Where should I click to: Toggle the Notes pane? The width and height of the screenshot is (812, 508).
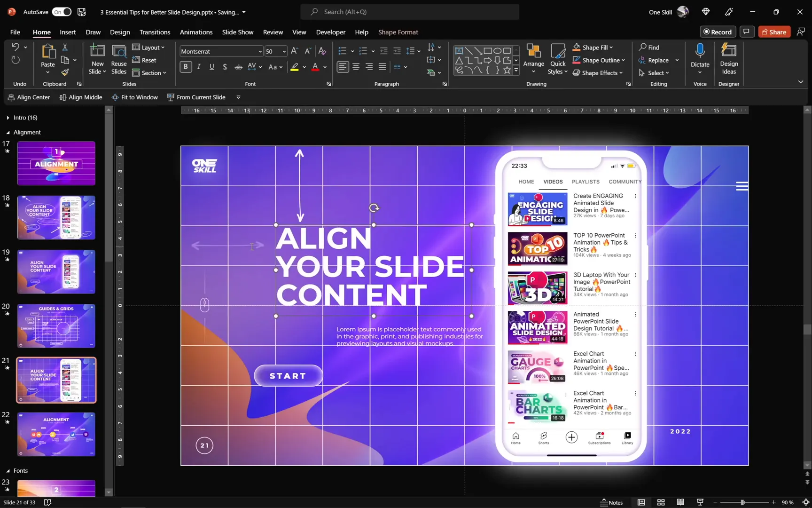coord(611,502)
